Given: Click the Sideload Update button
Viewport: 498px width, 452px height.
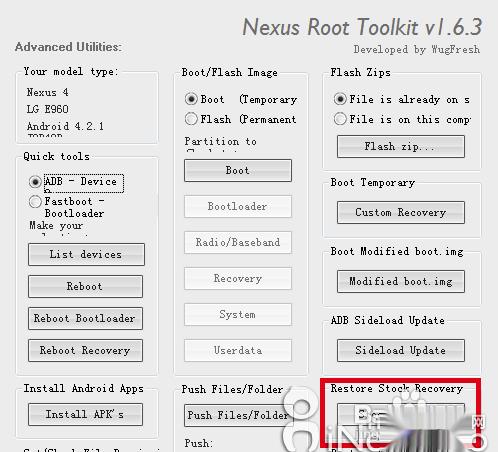Looking at the screenshot, I should tap(401, 350).
